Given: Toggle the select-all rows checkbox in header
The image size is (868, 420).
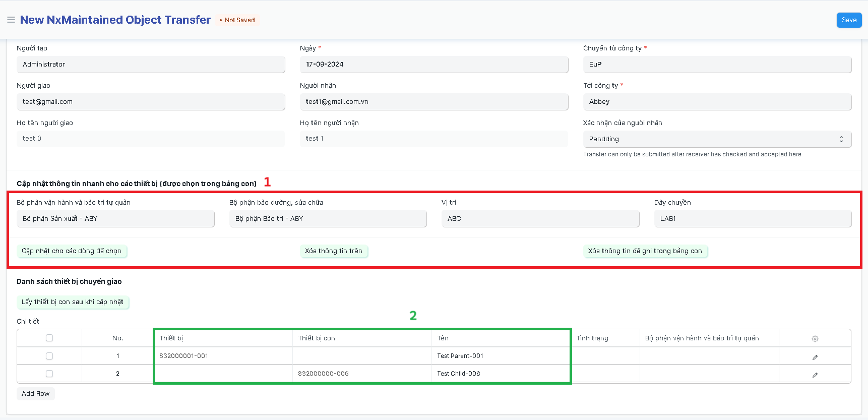Looking at the screenshot, I should (x=49, y=338).
